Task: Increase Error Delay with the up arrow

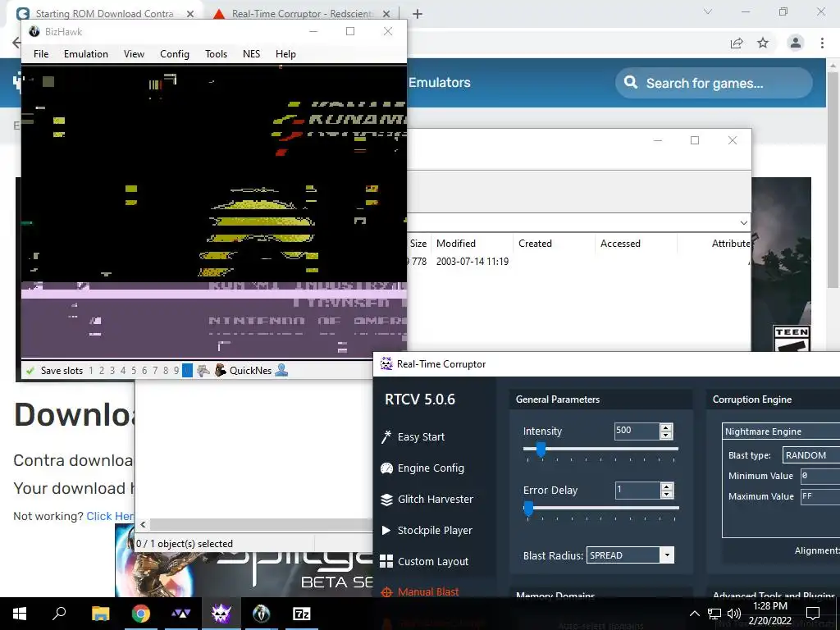Action: point(666,486)
